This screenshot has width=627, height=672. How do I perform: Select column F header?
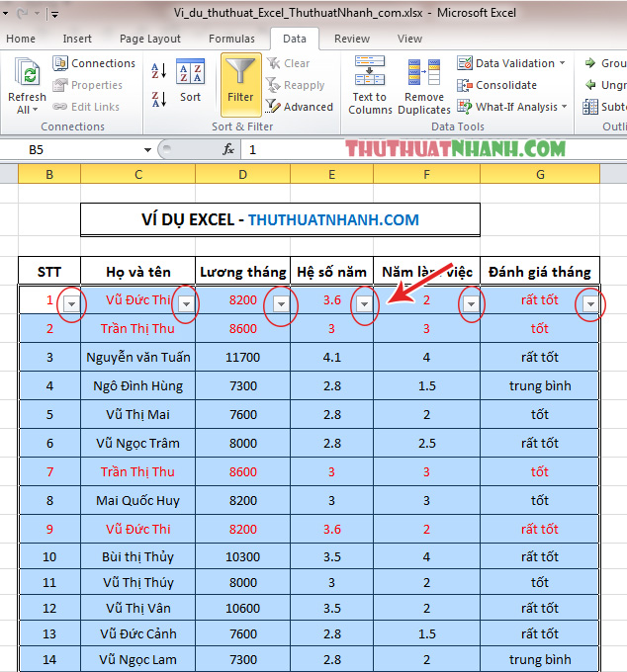[x=426, y=175]
